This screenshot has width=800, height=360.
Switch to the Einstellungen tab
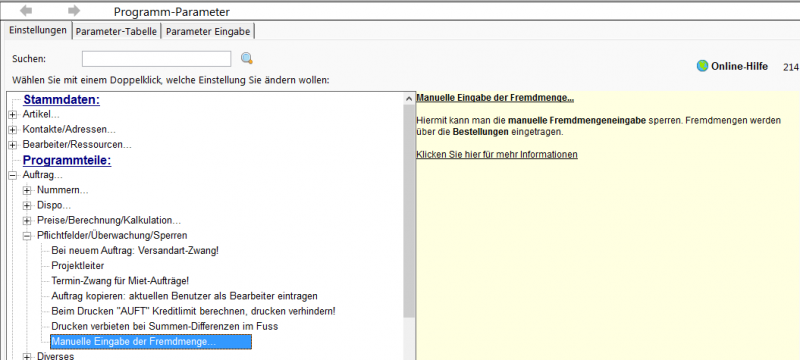click(x=38, y=30)
